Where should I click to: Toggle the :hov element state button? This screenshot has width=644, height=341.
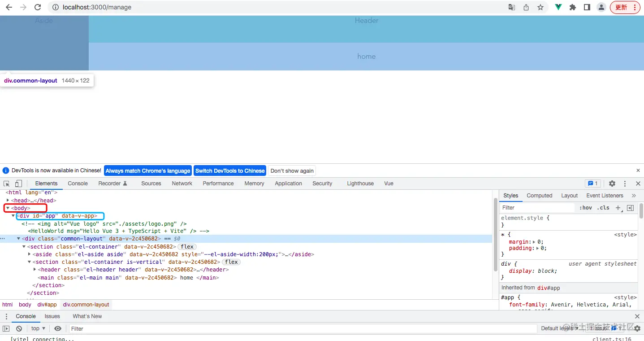click(x=585, y=208)
